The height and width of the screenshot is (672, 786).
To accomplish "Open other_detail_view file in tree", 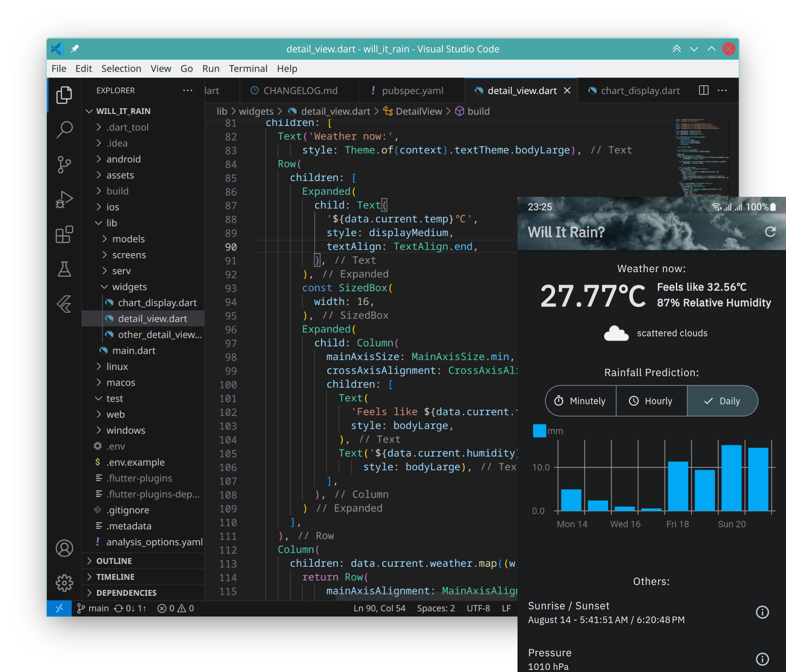I will coord(143,335).
